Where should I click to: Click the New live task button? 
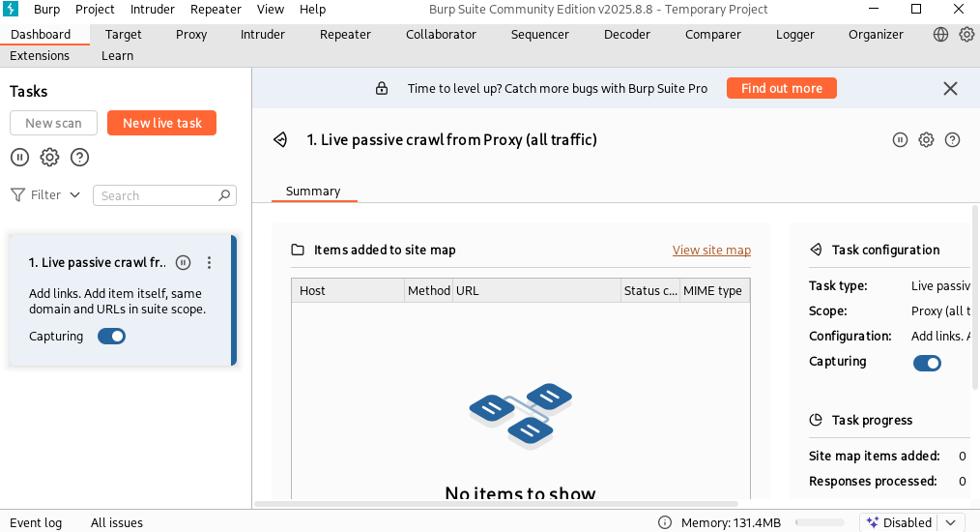[162, 123]
